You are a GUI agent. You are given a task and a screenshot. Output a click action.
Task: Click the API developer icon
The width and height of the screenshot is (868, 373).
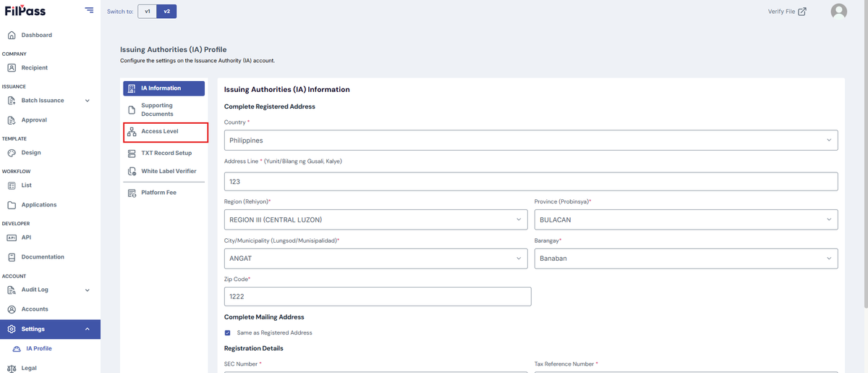[12, 237]
